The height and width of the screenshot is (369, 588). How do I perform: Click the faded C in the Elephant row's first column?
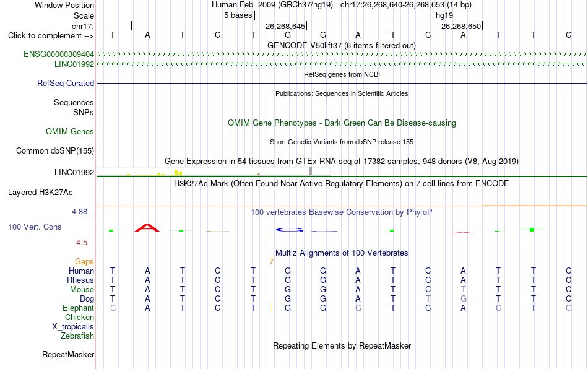coord(113,308)
